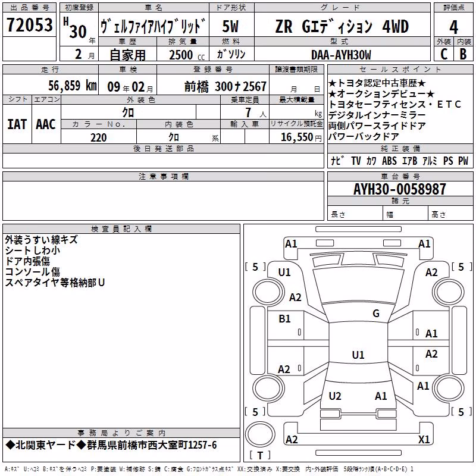Select the model code DAA-AYH30W
The height and width of the screenshot is (476, 476).
341,55
